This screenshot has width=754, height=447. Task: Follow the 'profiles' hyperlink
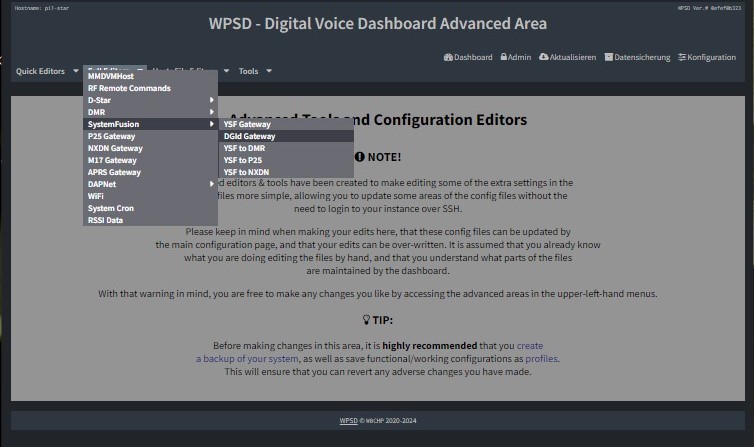click(x=543, y=358)
